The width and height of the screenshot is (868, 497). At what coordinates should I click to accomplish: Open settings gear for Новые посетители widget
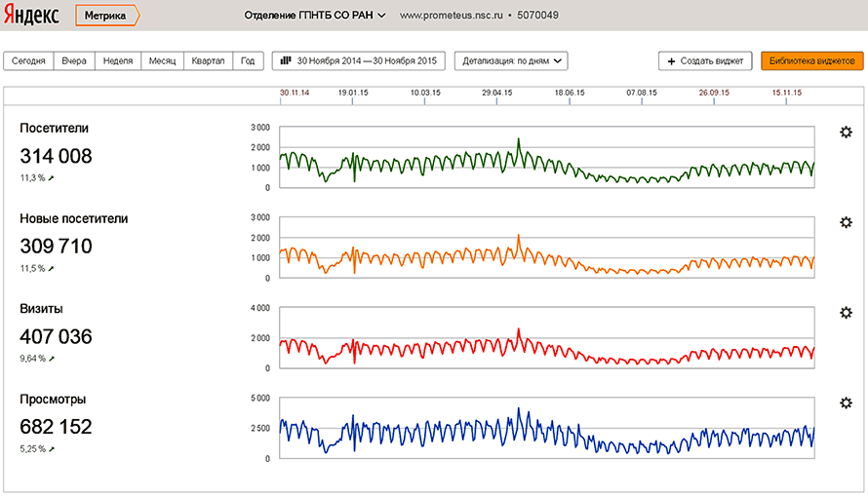coord(846,222)
